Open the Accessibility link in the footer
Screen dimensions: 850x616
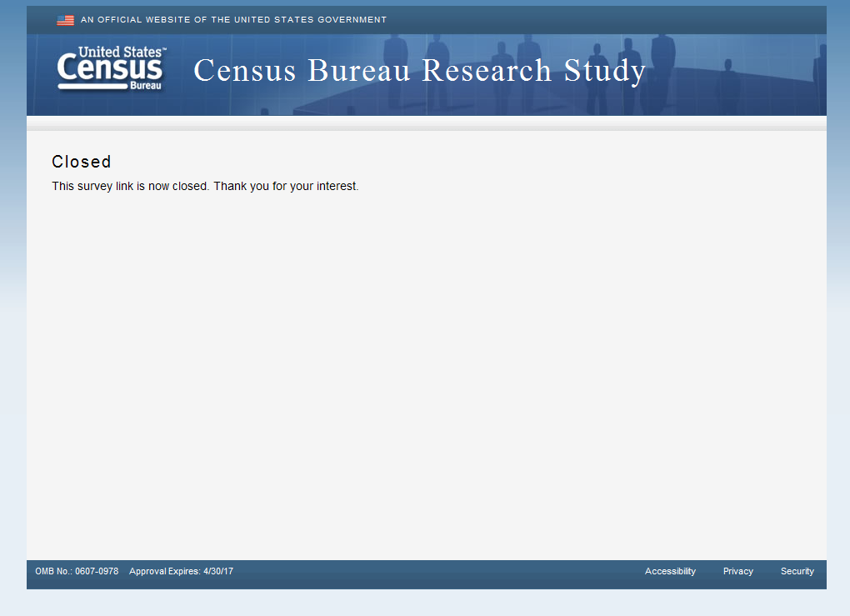pyautogui.click(x=670, y=571)
